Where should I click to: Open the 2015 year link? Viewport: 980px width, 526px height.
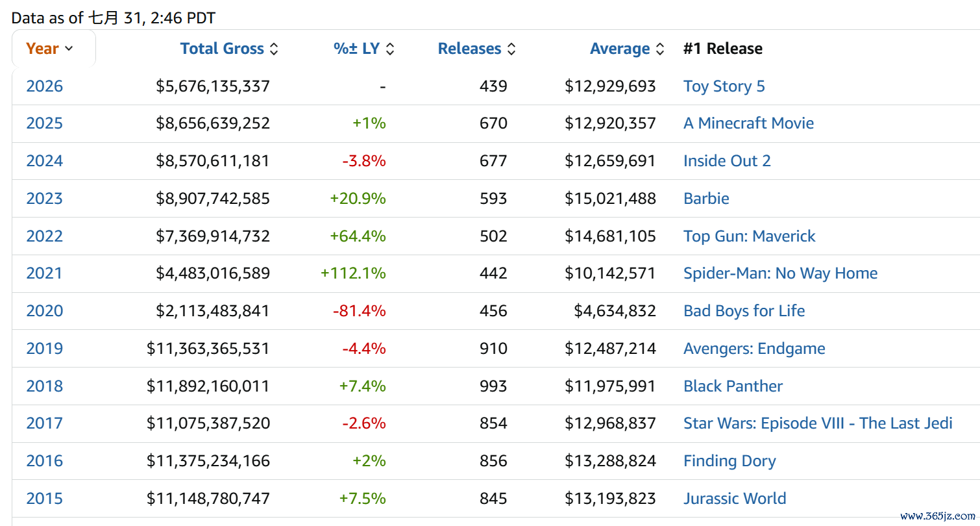coord(45,499)
